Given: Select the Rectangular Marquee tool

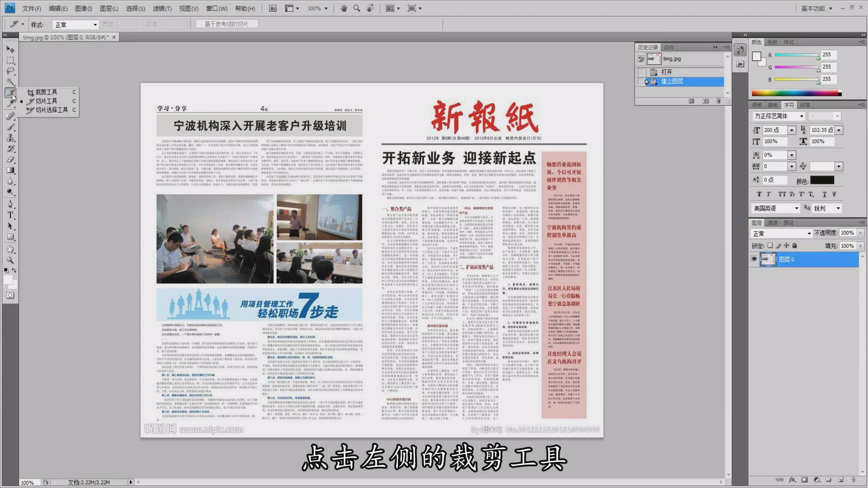Looking at the screenshot, I should point(10,60).
